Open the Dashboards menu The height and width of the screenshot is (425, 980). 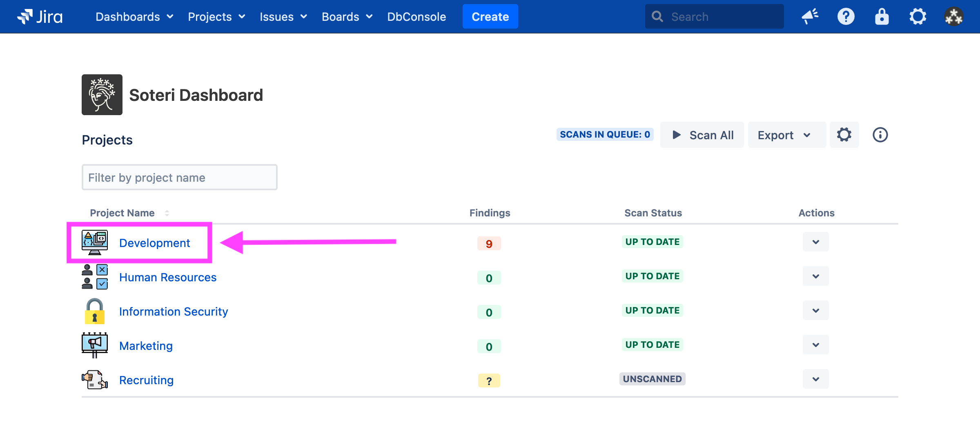(134, 17)
